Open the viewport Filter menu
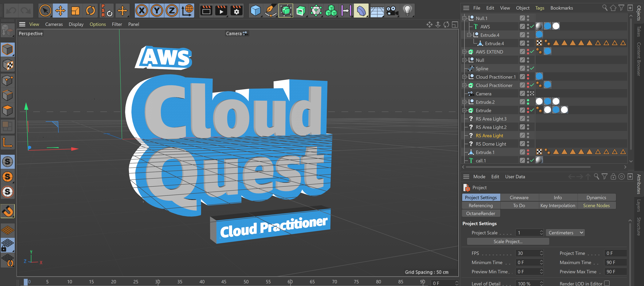The height and width of the screenshot is (286, 644). (117, 24)
